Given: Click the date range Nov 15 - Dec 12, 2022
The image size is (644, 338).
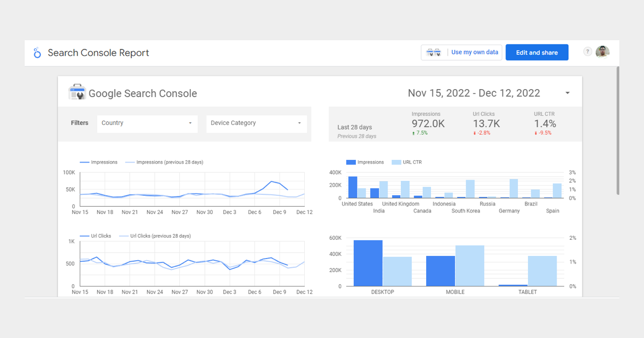Looking at the screenshot, I should coord(474,93).
